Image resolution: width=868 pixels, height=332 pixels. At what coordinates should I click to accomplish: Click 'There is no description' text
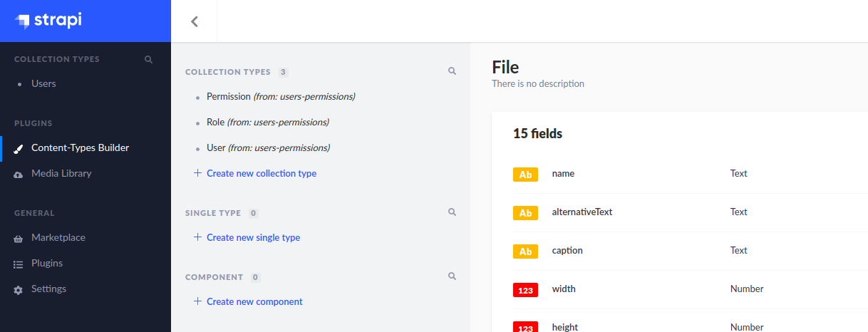pos(538,83)
